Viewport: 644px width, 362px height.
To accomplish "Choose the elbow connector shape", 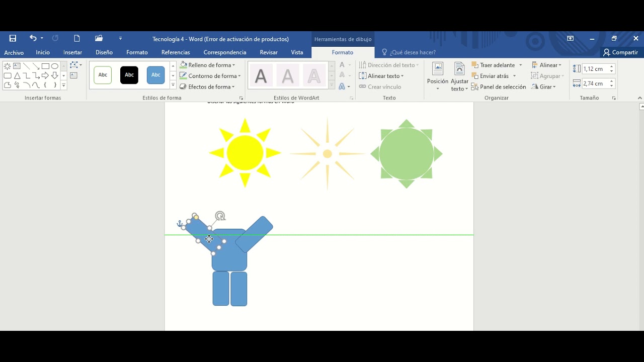I will click(26, 75).
